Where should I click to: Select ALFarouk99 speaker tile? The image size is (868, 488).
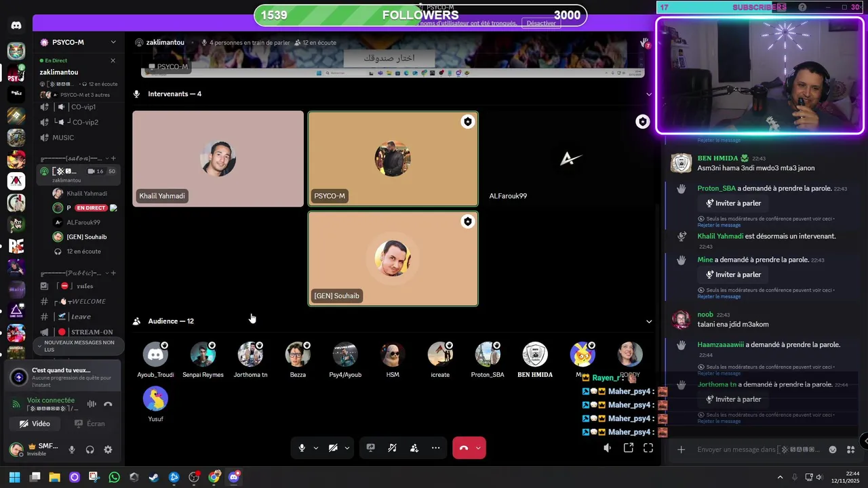(x=568, y=159)
